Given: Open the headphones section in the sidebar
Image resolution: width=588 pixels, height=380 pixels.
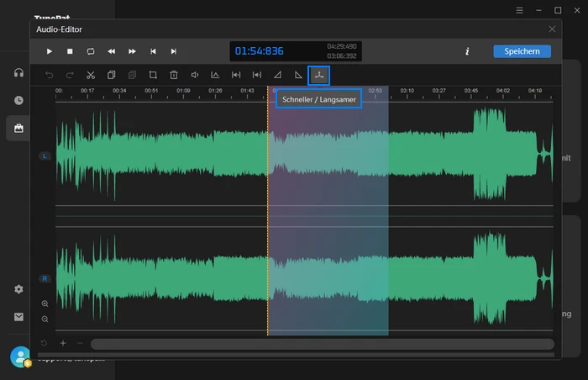Looking at the screenshot, I should point(18,72).
